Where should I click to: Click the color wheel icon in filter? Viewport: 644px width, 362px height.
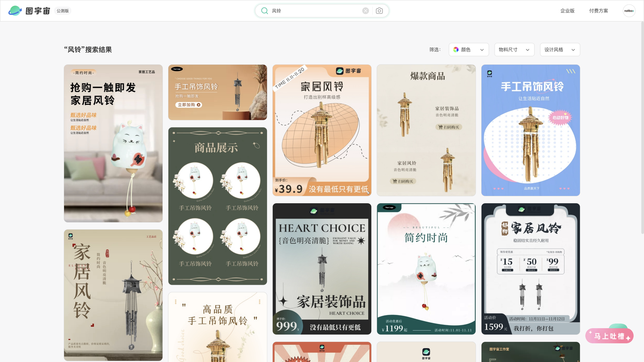click(456, 50)
